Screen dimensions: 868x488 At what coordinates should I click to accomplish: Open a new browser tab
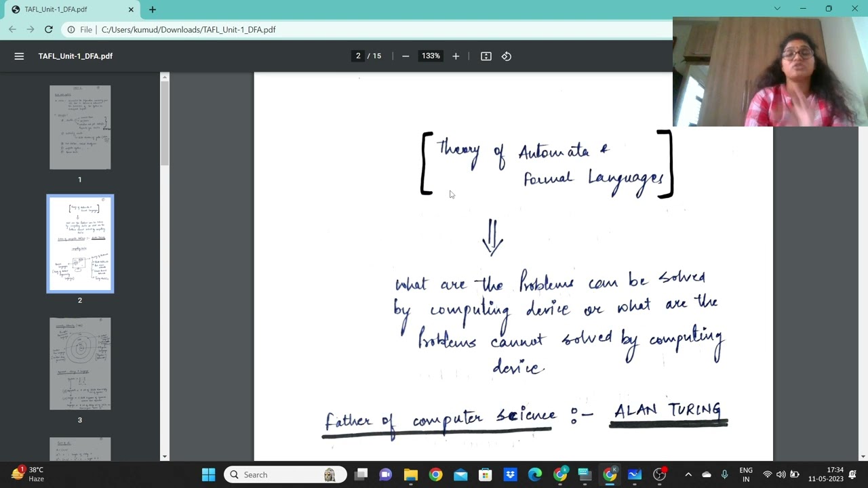click(x=153, y=9)
